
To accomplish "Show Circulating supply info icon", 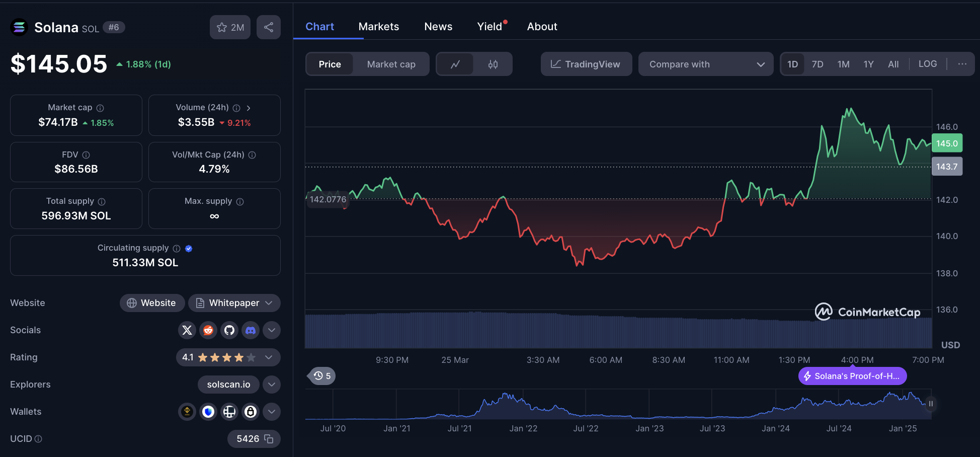I will [177, 248].
